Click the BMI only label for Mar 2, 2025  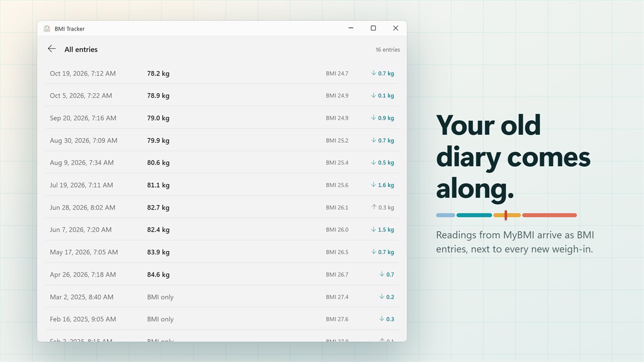click(160, 297)
